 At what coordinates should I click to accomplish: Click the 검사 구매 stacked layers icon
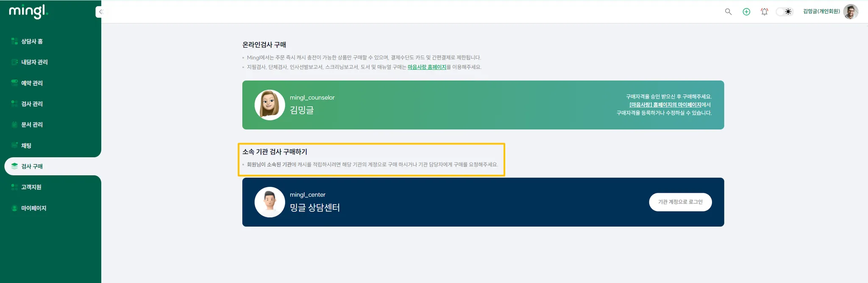tap(14, 166)
